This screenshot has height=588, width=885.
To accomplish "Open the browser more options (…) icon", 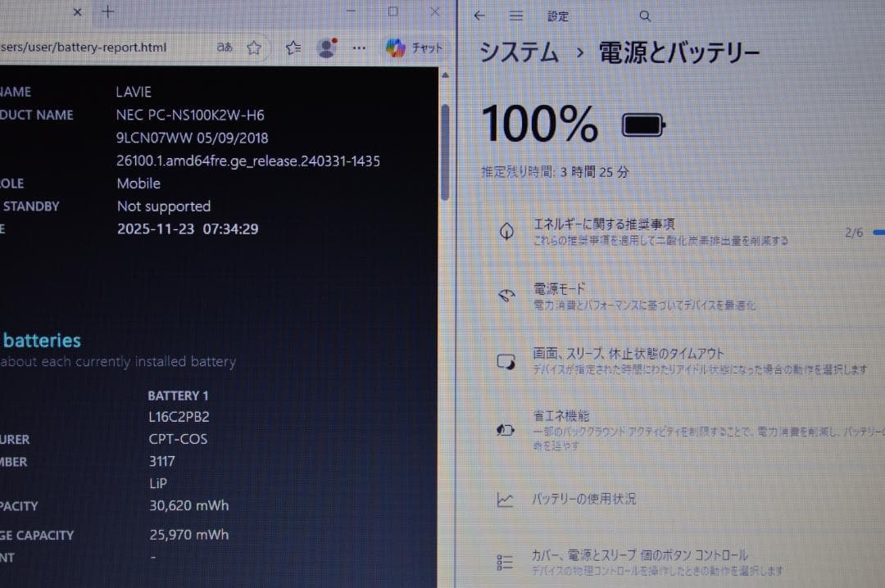I will (359, 47).
